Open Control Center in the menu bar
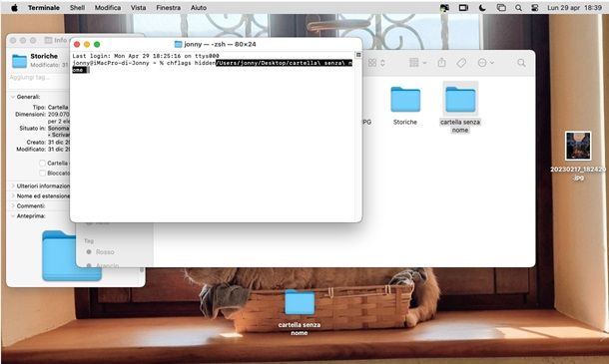The image size is (609, 364). [x=535, y=8]
